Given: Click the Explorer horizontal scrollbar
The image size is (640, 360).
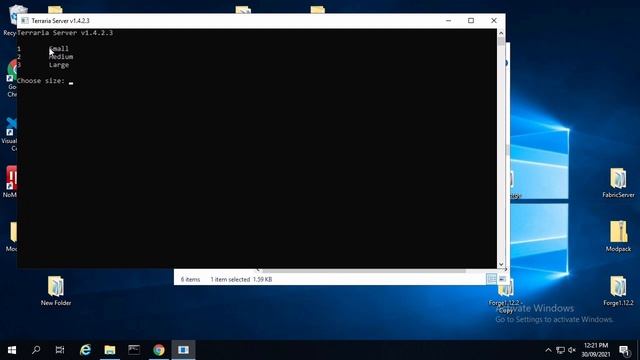Looking at the screenshot, I should coord(363,271).
